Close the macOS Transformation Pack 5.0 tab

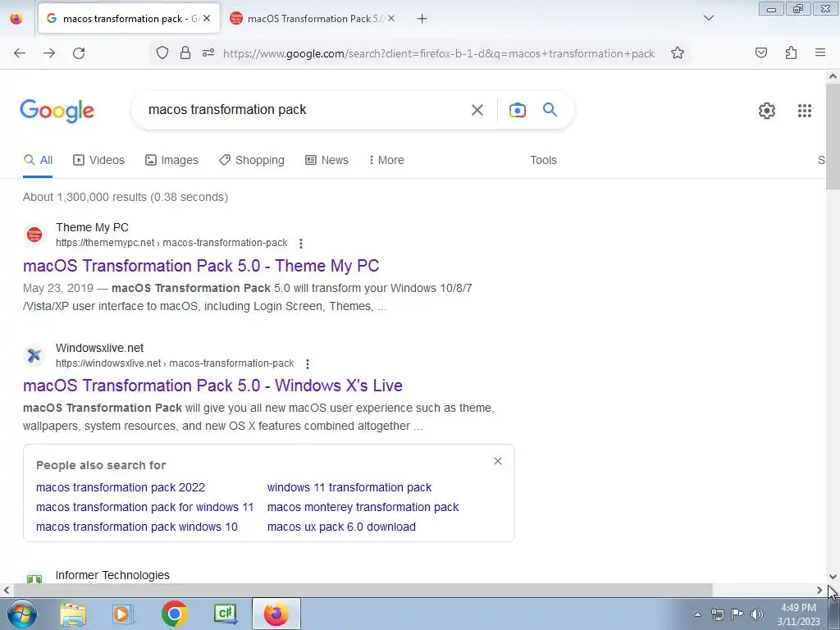(x=391, y=18)
